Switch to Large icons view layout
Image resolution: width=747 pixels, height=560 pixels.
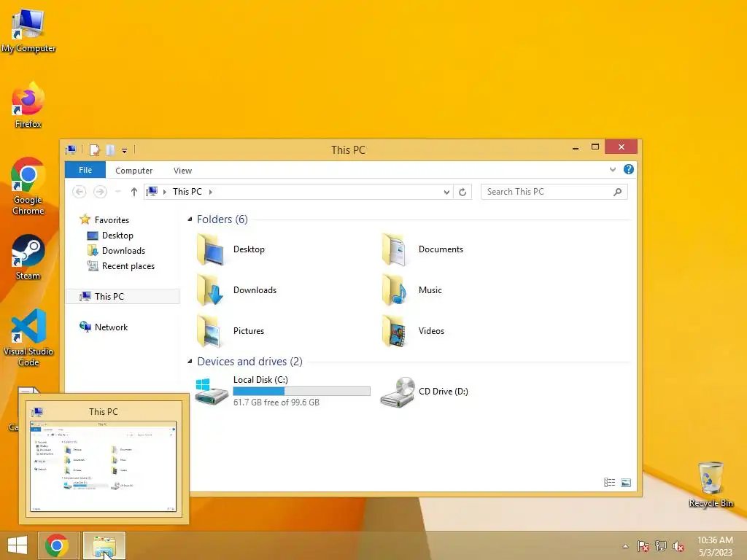pyautogui.click(x=626, y=483)
